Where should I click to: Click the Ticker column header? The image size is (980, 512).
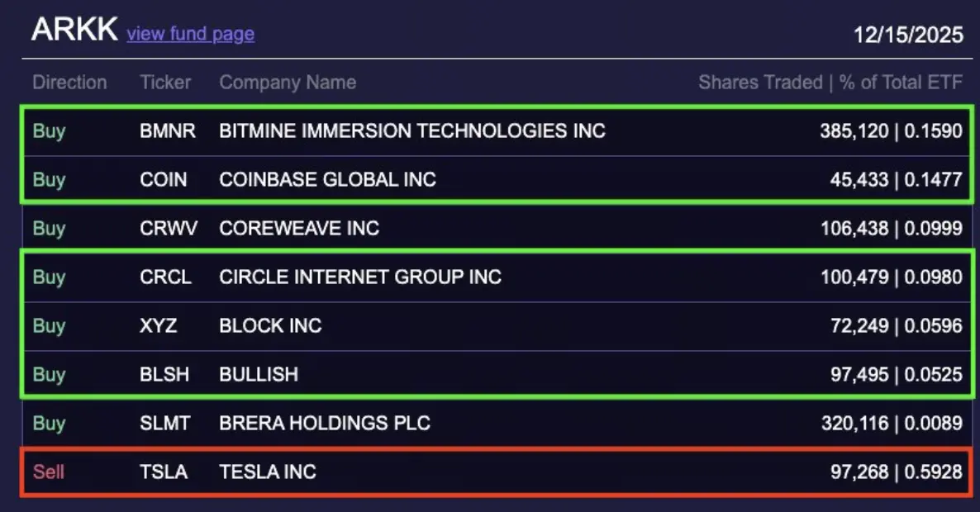click(x=165, y=83)
